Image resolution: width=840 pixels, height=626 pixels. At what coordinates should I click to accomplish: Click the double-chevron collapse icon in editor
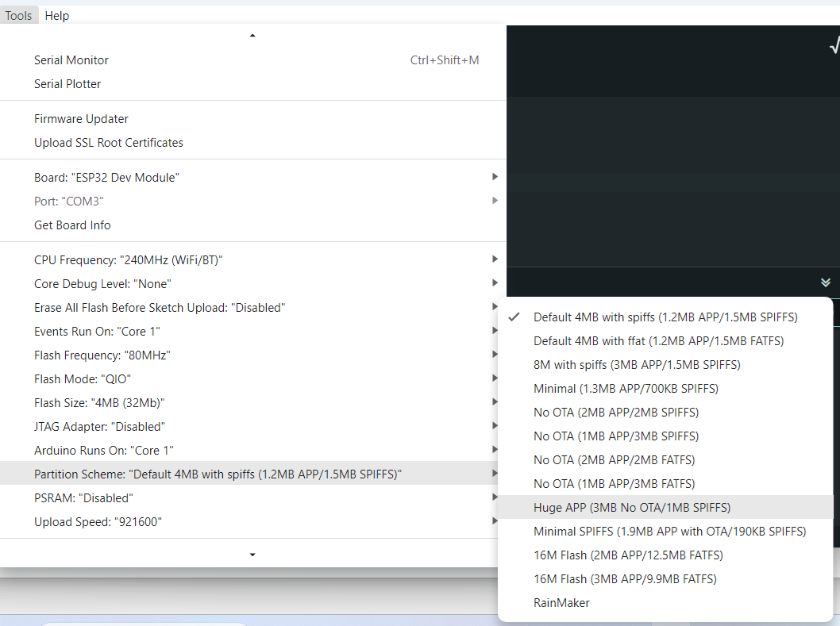[x=826, y=282]
